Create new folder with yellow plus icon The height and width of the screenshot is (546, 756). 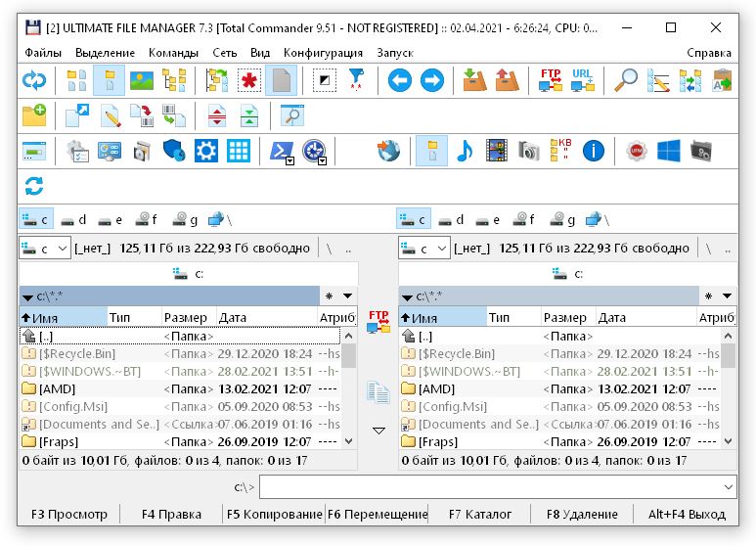coord(34,115)
